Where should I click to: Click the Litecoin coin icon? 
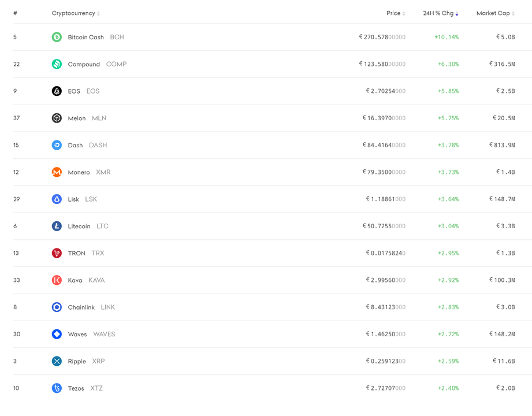pyautogui.click(x=57, y=226)
